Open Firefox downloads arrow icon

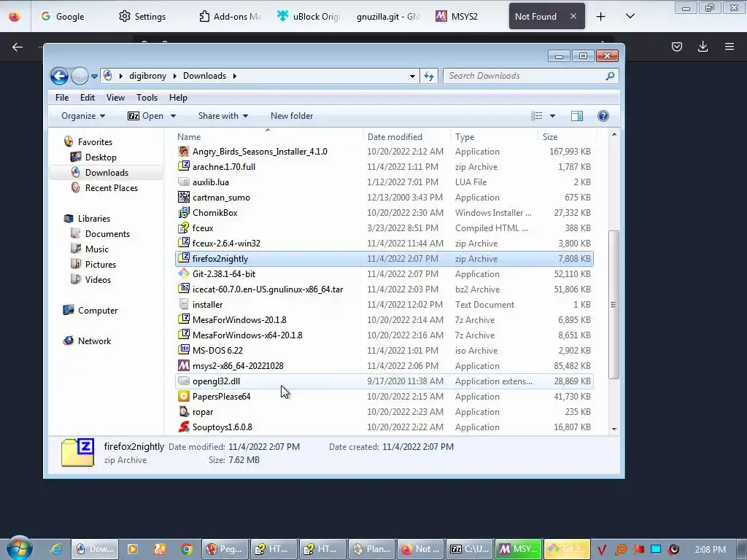[x=703, y=46]
